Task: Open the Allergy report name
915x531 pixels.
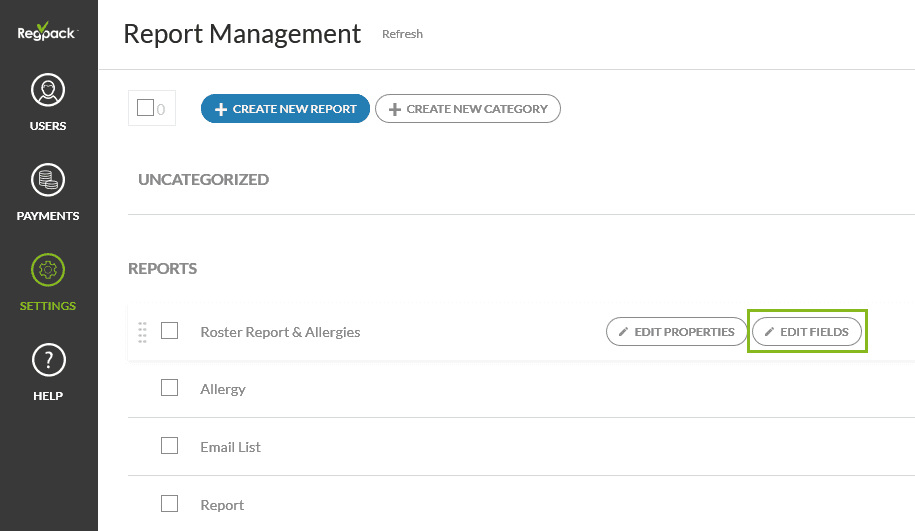Action: click(x=222, y=389)
